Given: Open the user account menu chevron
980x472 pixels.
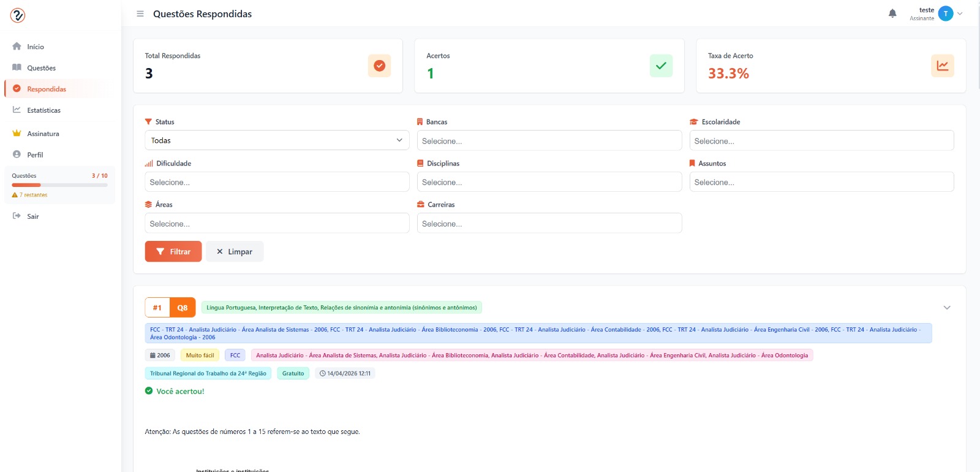Looking at the screenshot, I should click(960, 13).
